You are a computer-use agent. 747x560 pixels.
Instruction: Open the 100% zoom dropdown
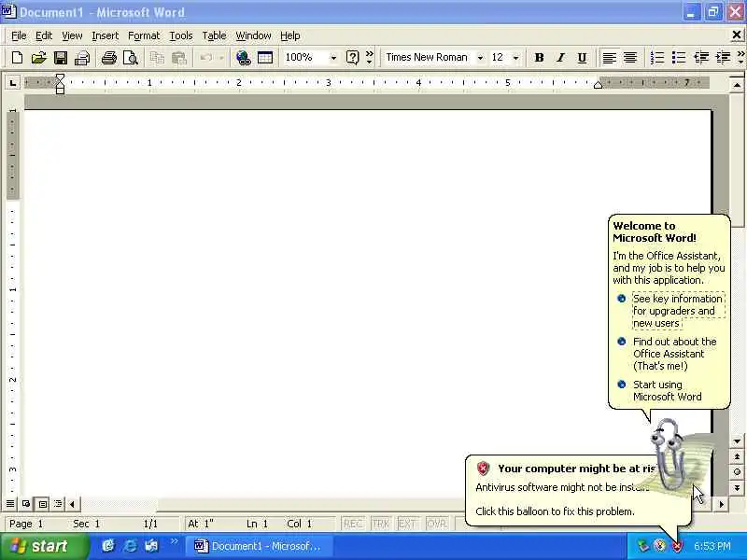point(333,58)
